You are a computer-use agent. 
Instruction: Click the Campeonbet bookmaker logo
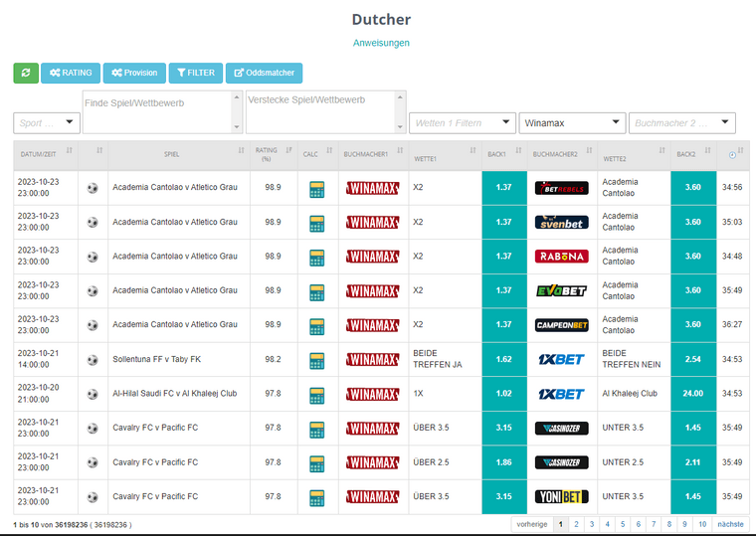click(x=562, y=325)
